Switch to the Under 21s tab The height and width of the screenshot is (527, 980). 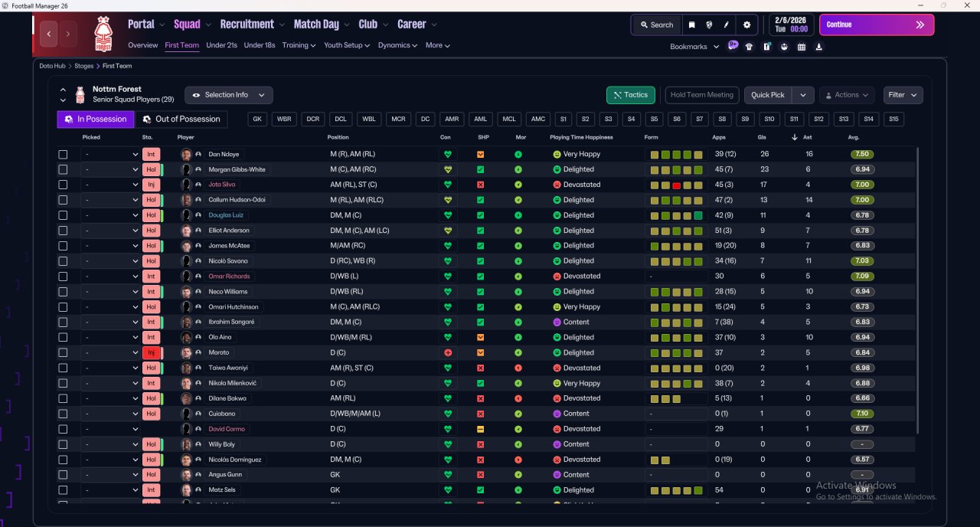coord(221,45)
